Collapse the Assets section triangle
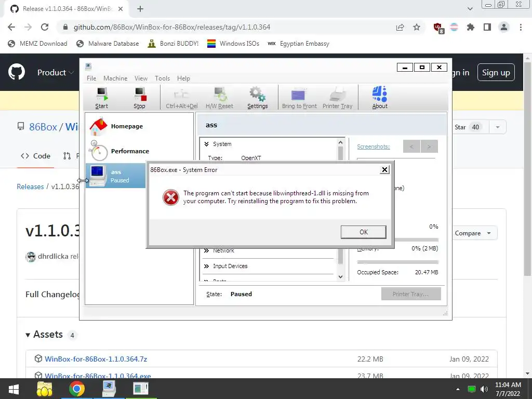The width and height of the screenshot is (532, 399). [x=28, y=335]
